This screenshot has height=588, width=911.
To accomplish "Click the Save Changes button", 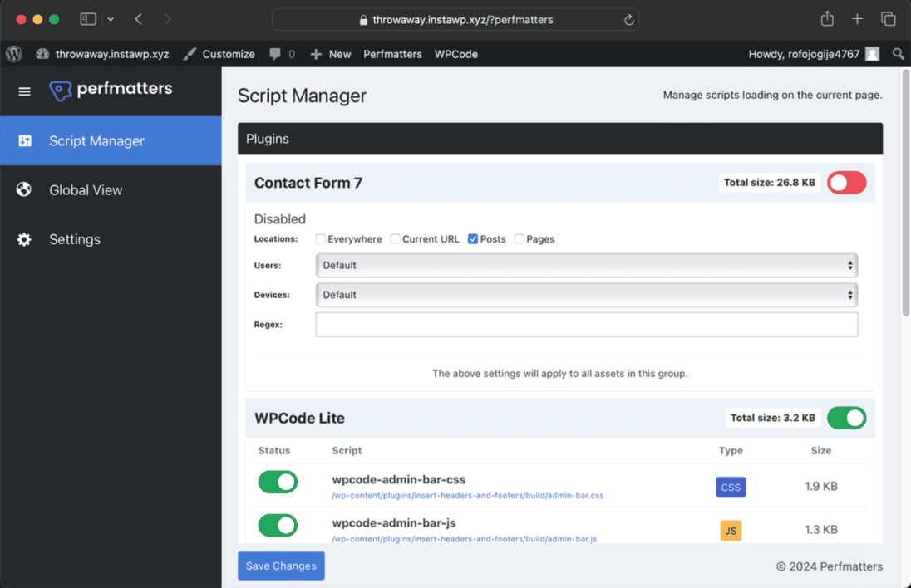I will 281,566.
